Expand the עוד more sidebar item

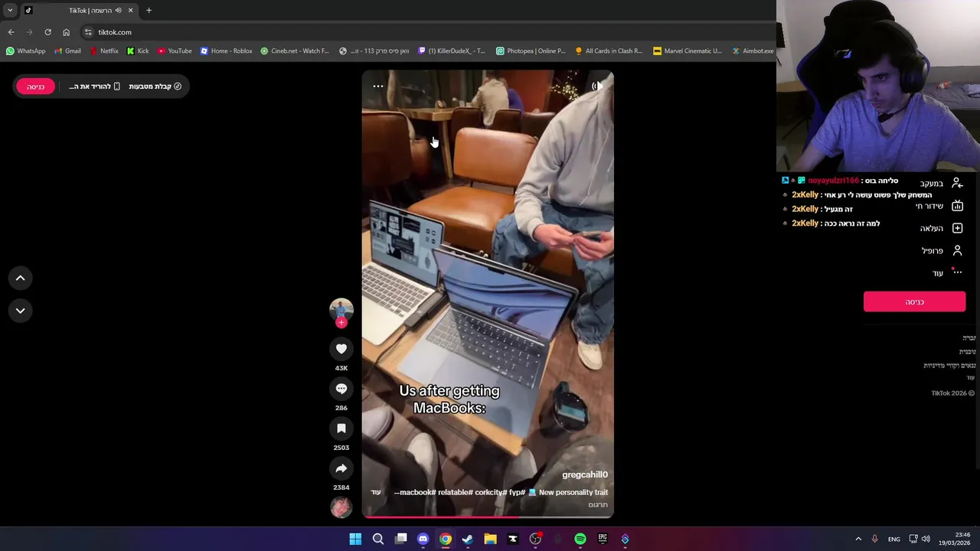tap(947, 272)
